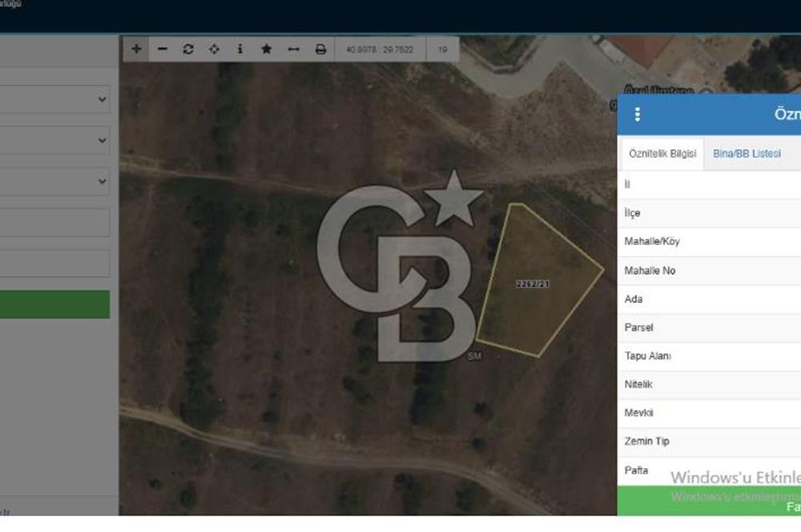Select the info query tool

(240, 49)
